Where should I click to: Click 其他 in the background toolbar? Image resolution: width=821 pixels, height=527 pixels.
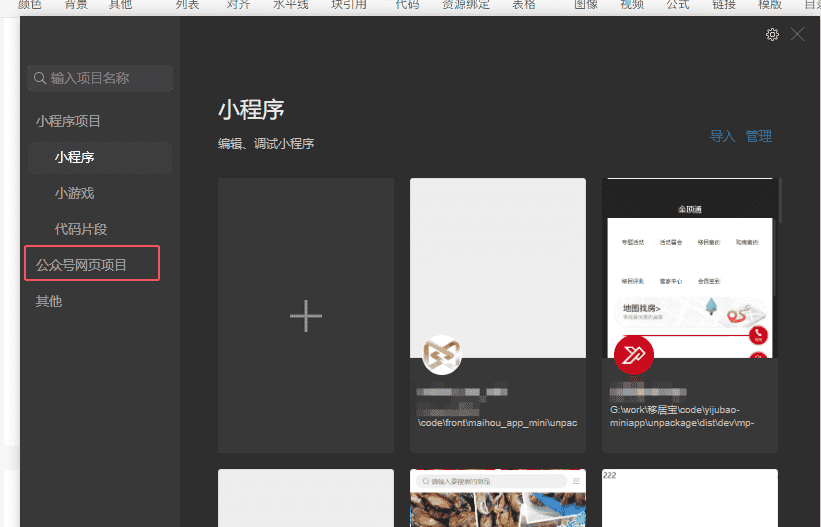click(120, 5)
